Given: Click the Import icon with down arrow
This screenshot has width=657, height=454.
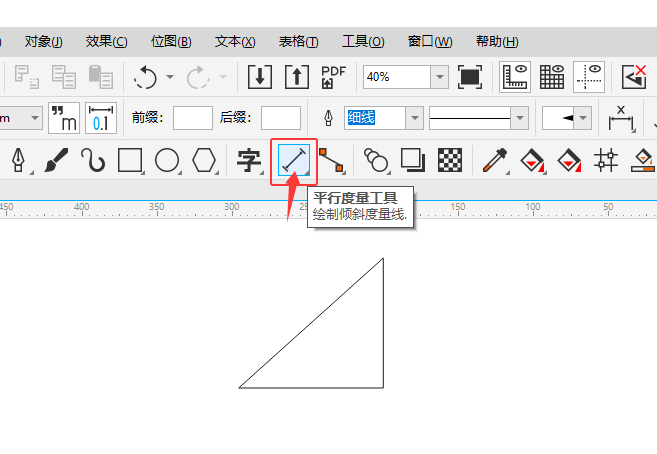Looking at the screenshot, I should coord(260,77).
